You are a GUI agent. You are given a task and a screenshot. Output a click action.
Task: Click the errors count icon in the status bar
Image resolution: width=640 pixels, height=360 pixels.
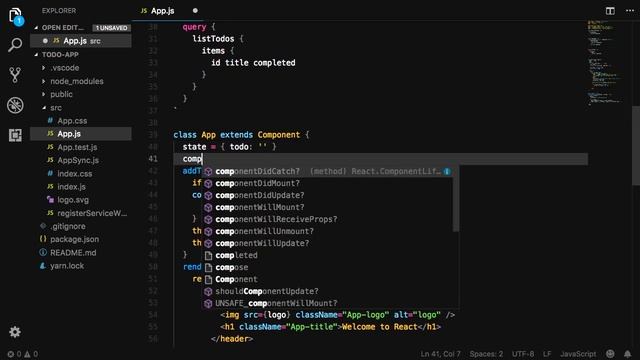(x=11, y=354)
